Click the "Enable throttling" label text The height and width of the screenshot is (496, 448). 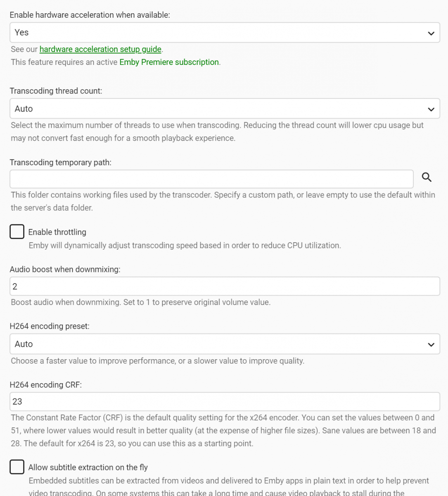pos(57,232)
